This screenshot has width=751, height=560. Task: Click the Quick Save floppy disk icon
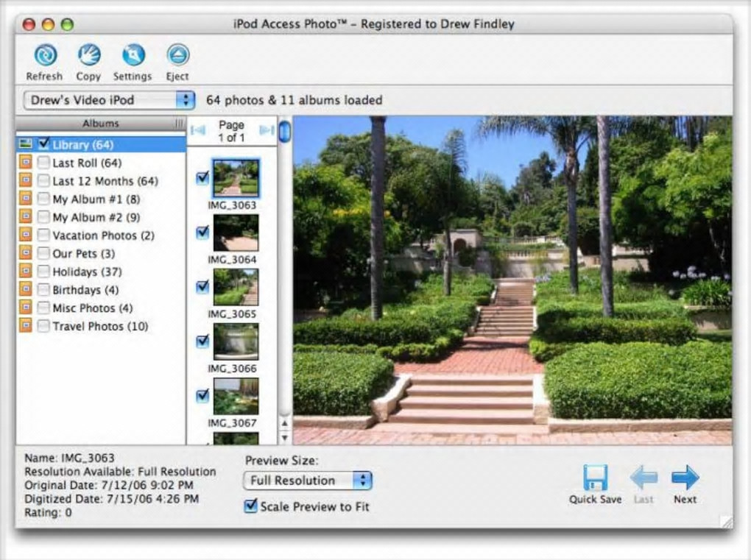[x=596, y=477]
